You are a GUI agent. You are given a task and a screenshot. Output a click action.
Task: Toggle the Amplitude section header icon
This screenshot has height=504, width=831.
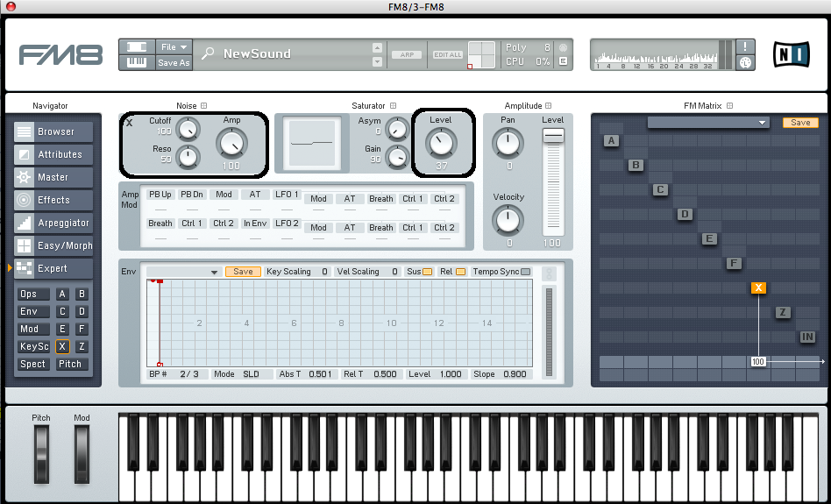549,105
